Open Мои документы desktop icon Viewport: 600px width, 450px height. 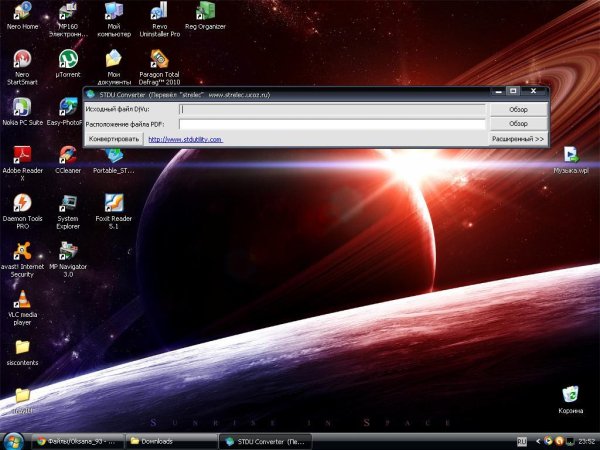(x=114, y=67)
